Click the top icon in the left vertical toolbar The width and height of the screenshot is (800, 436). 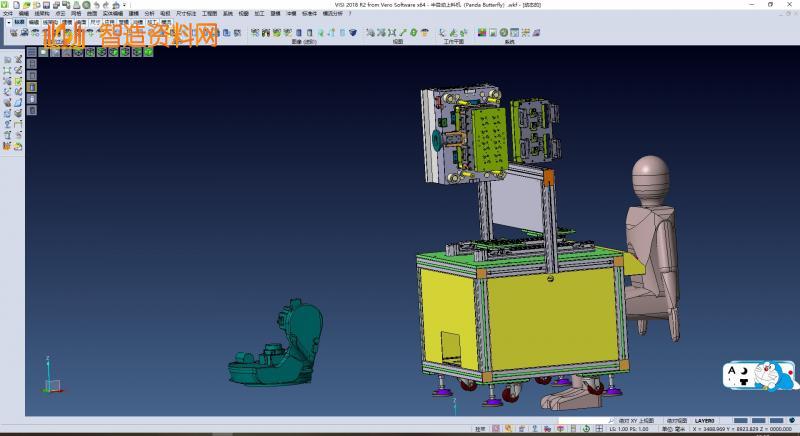(8, 60)
